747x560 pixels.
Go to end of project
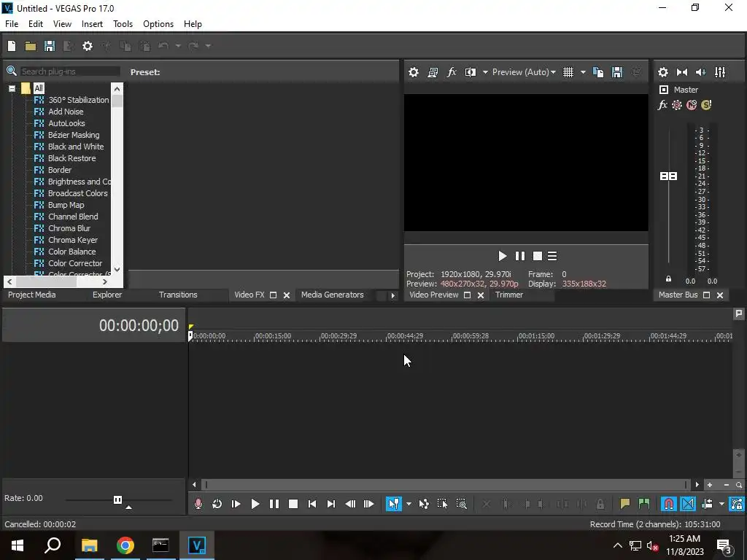click(x=331, y=504)
